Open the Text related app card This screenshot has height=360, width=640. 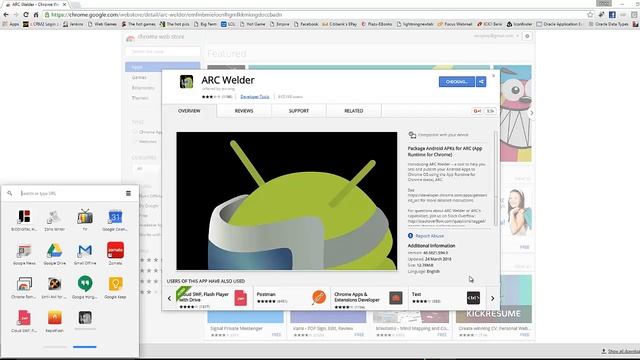click(x=447, y=299)
